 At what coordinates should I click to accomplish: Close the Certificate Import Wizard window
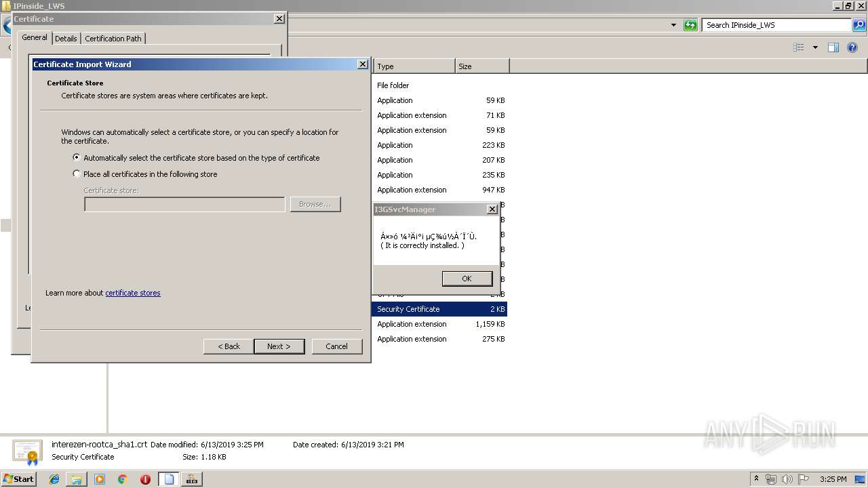[363, 64]
